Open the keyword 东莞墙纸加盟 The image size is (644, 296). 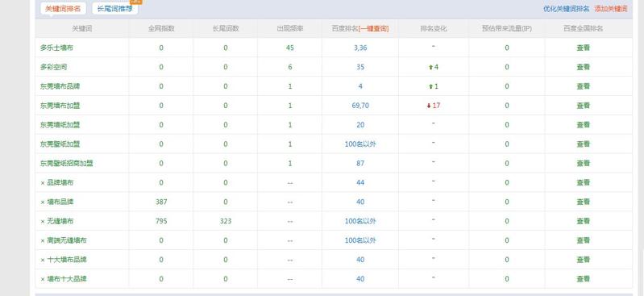60,125
